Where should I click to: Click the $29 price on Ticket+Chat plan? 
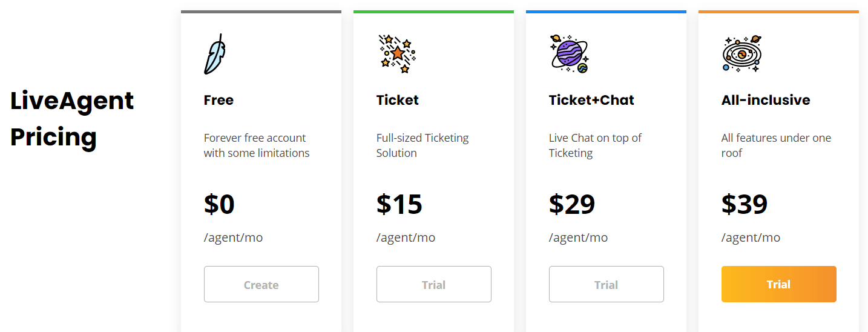[x=572, y=204]
